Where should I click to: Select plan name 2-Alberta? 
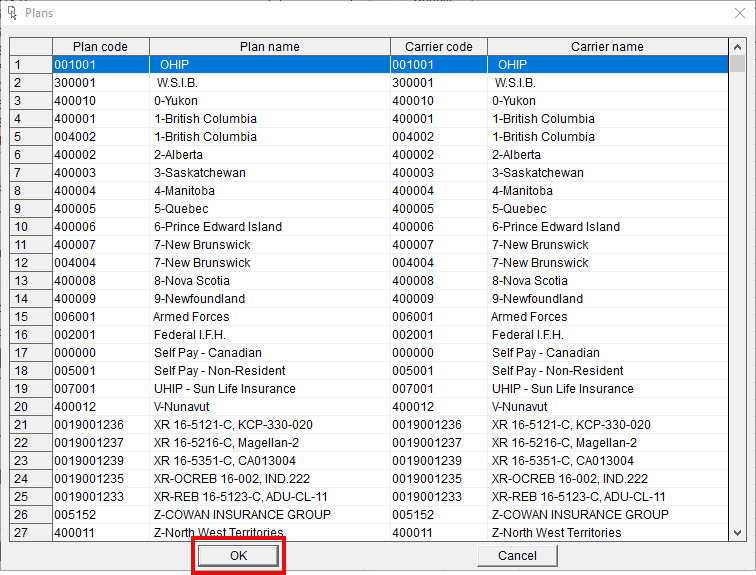click(x=270, y=155)
